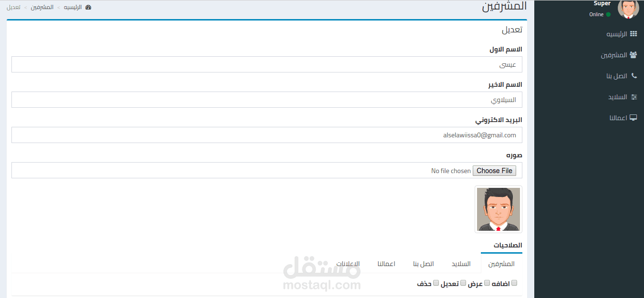The width and height of the screenshot is (644, 298).
Task: Switch to the الاعلانات permissions tab
Action: [348, 264]
